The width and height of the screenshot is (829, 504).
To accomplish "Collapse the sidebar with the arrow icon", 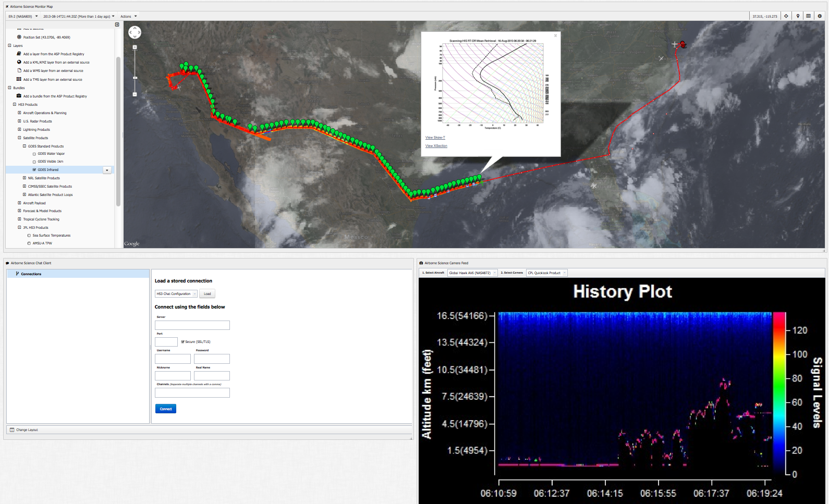I will tap(117, 24).
